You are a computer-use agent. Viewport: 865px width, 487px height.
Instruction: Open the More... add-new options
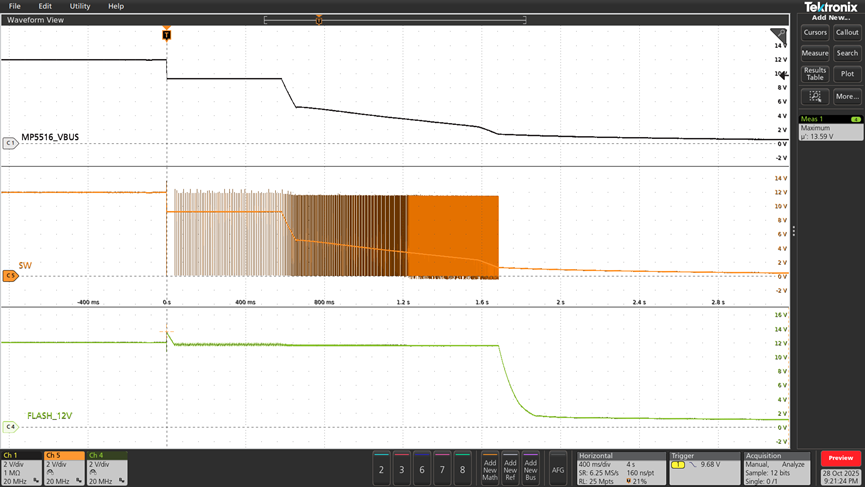click(847, 97)
